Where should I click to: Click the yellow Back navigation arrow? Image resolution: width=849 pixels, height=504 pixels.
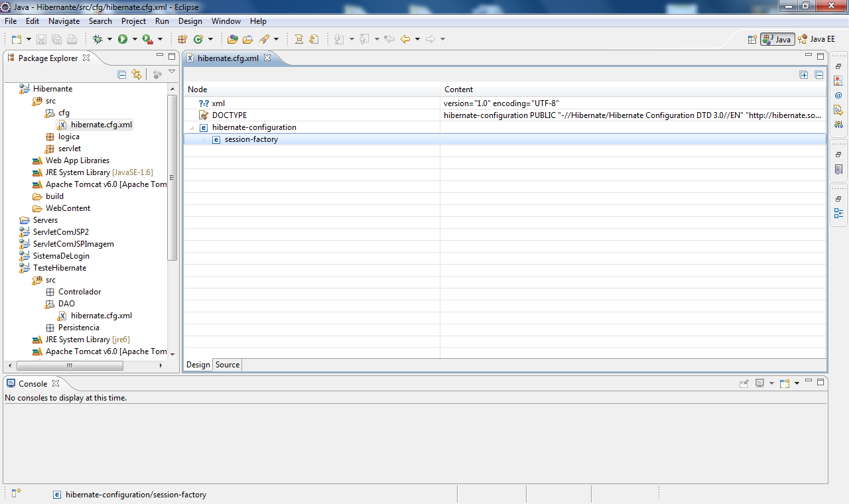click(x=405, y=39)
